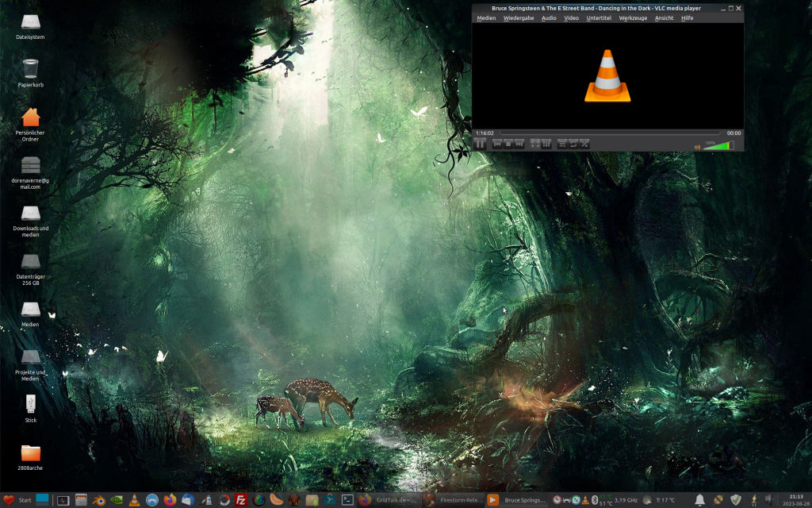Viewport: 812px width, 508px height.
Task: Open the Wiedergabe menu
Action: pyautogui.click(x=519, y=17)
